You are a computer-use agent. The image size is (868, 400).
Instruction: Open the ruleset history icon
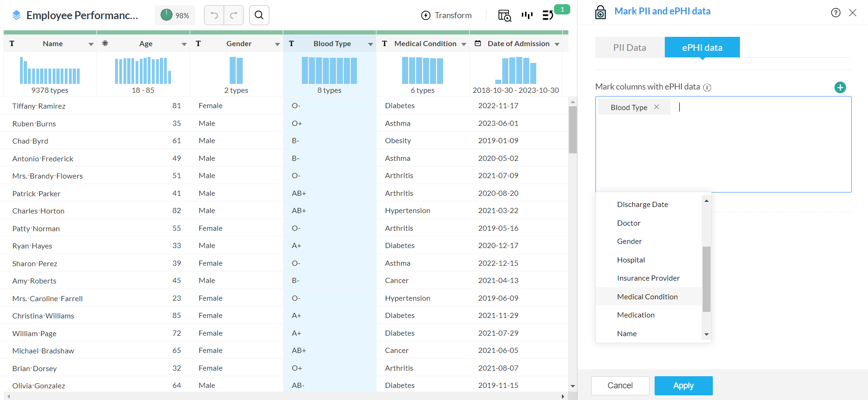coord(548,15)
